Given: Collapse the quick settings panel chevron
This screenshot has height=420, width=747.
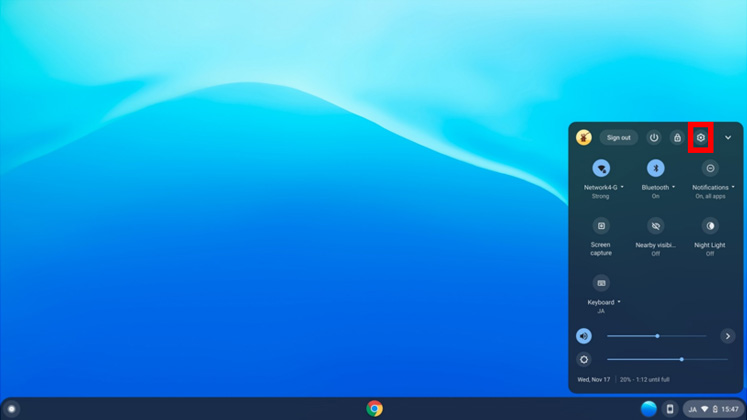Looking at the screenshot, I should (727, 138).
